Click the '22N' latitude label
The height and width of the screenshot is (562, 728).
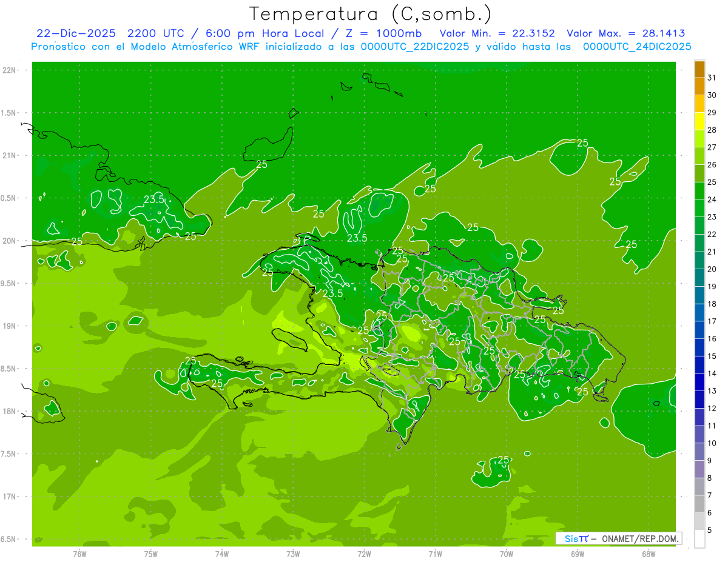pos(10,70)
